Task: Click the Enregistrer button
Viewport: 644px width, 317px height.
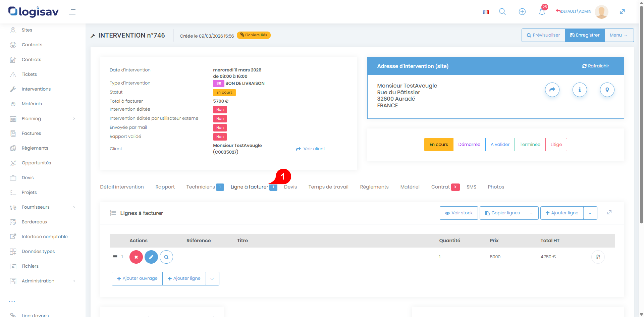Action: [585, 35]
